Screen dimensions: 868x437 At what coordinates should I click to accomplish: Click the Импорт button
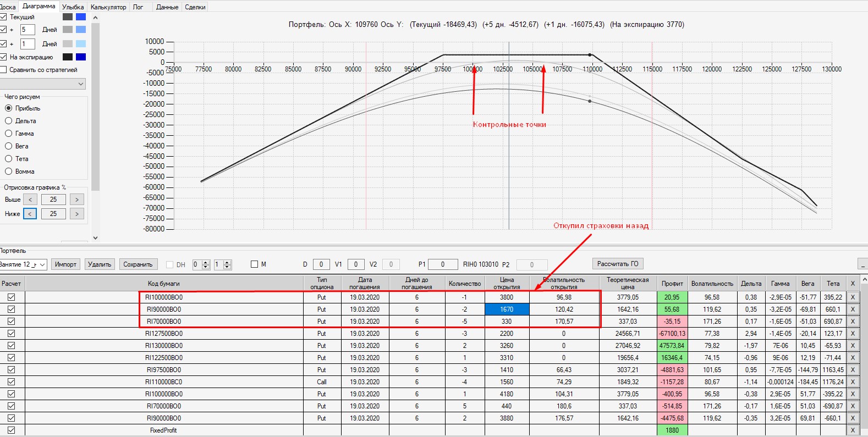(65, 264)
